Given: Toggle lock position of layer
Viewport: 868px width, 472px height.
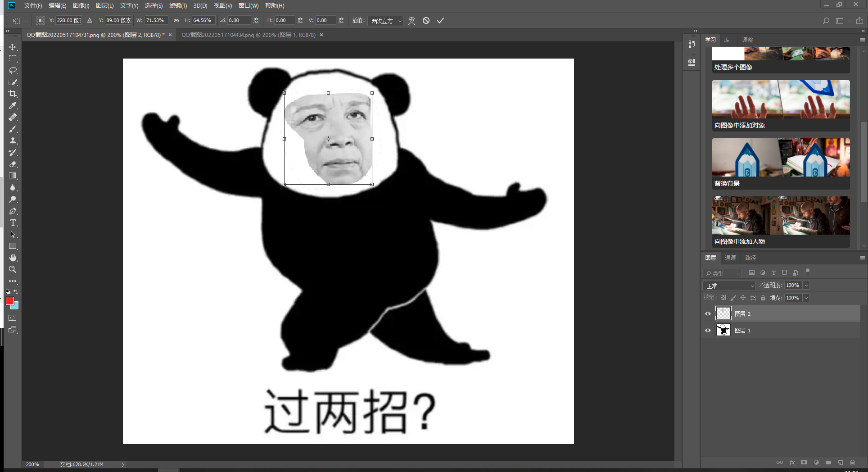Looking at the screenshot, I should (x=743, y=298).
